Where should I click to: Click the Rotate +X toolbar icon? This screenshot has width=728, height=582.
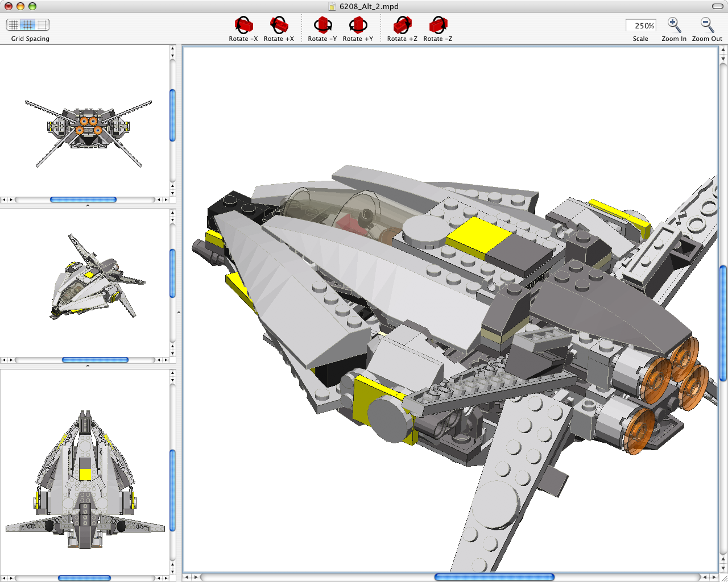coord(279,26)
